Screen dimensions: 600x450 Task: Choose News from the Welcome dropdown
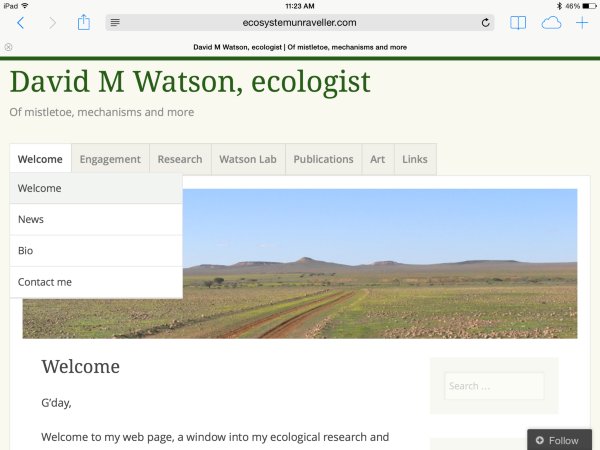coord(31,219)
